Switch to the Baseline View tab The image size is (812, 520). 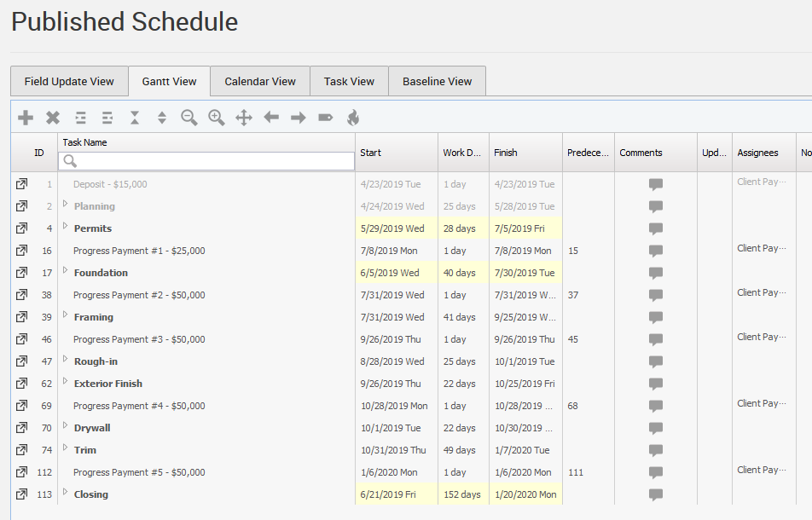[x=437, y=82]
